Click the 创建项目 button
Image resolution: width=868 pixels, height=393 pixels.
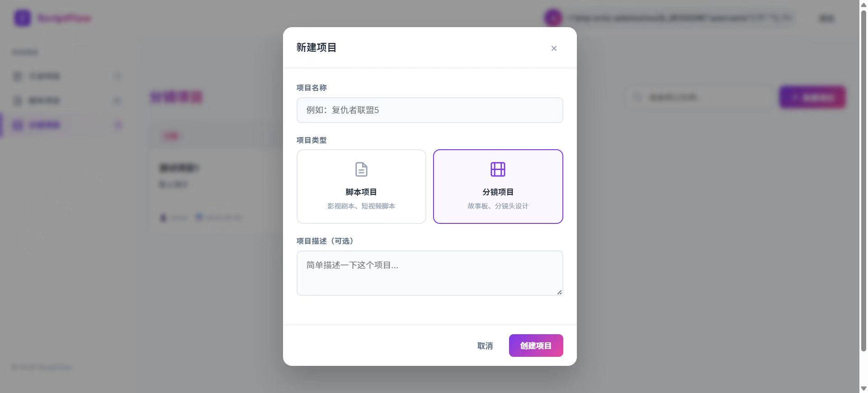tap(536, 346)
